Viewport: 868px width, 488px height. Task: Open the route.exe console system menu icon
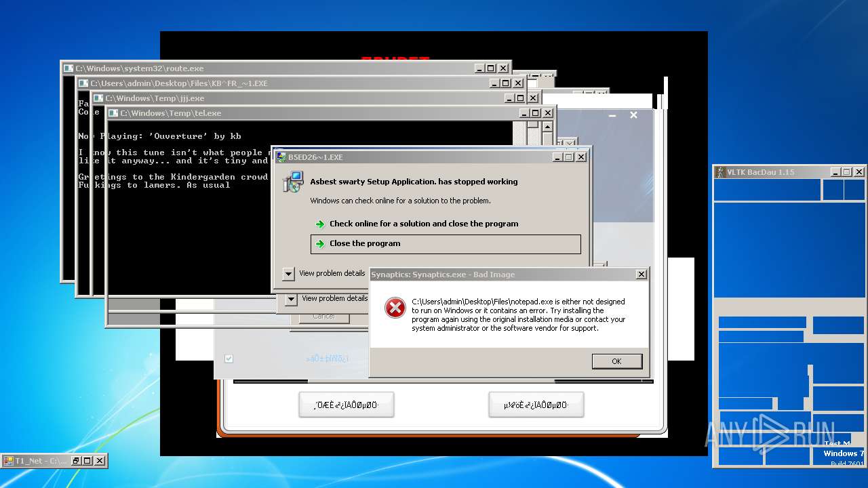tap(68, 68)
